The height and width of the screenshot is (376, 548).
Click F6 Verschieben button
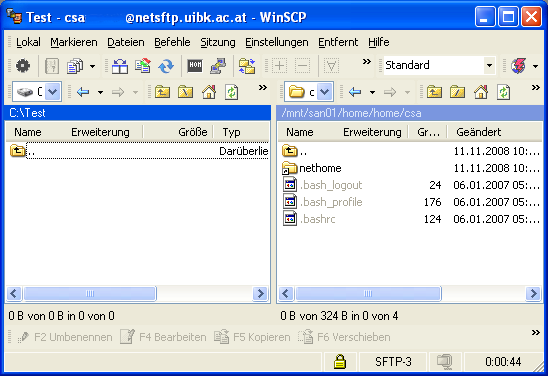point(344,337)
